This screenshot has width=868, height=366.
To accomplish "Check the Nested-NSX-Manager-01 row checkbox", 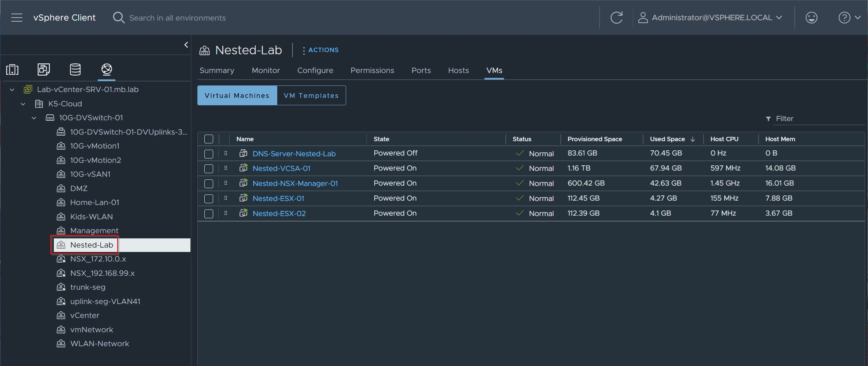I will pyautogui.click(x=209, y=183).
